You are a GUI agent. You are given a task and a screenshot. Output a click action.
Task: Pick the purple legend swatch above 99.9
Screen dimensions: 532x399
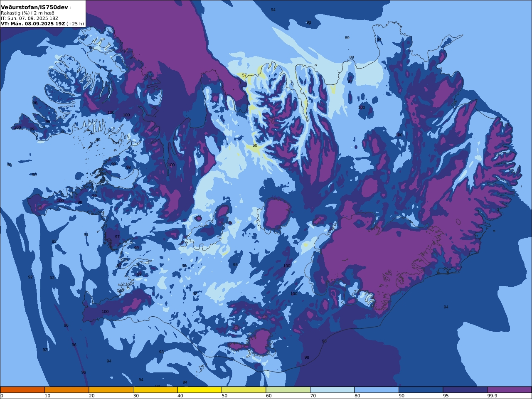[x=510, y=390]
